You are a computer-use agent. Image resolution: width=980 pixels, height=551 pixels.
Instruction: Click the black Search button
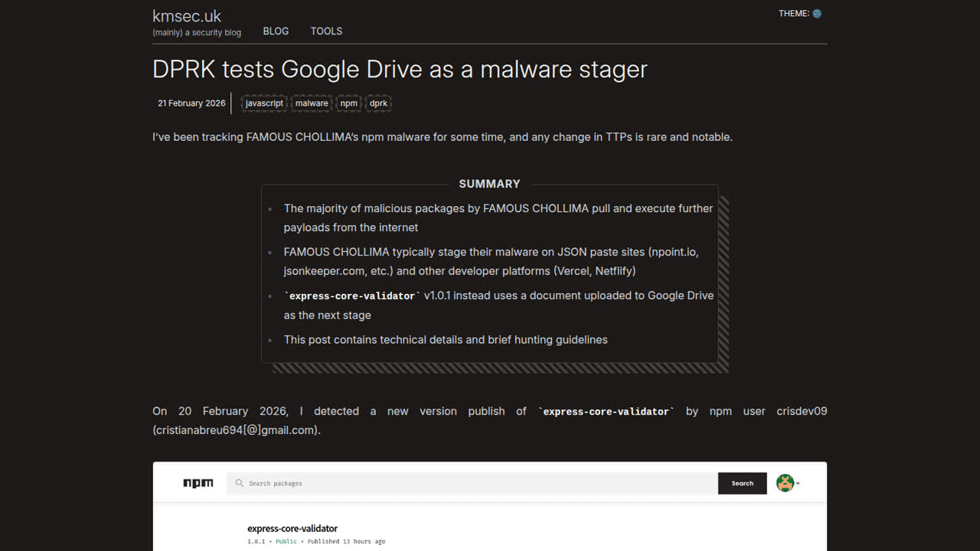(743, 483)
